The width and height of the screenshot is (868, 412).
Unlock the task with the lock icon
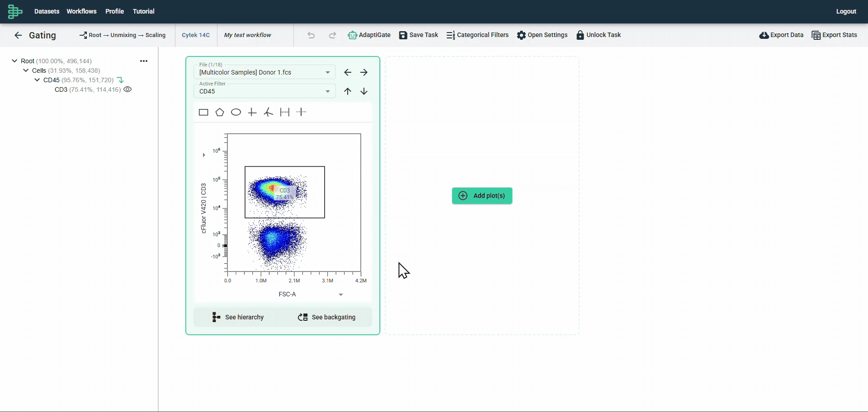coord(599,35)
